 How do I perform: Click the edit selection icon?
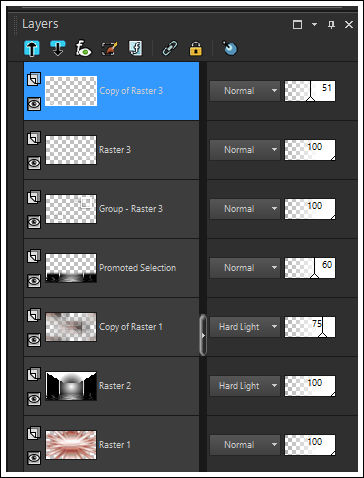click(x=110, y=48)
